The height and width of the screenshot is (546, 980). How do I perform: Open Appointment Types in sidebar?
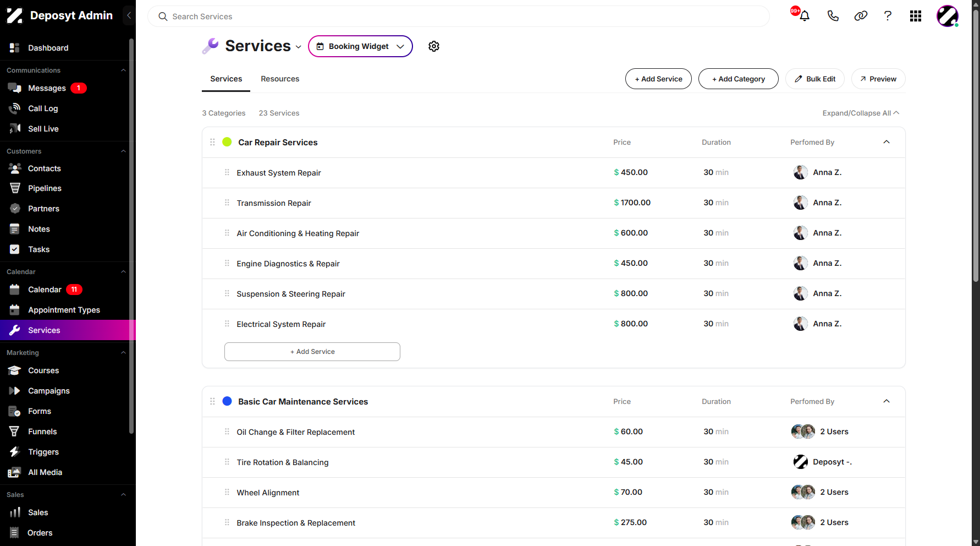point(64,310)
